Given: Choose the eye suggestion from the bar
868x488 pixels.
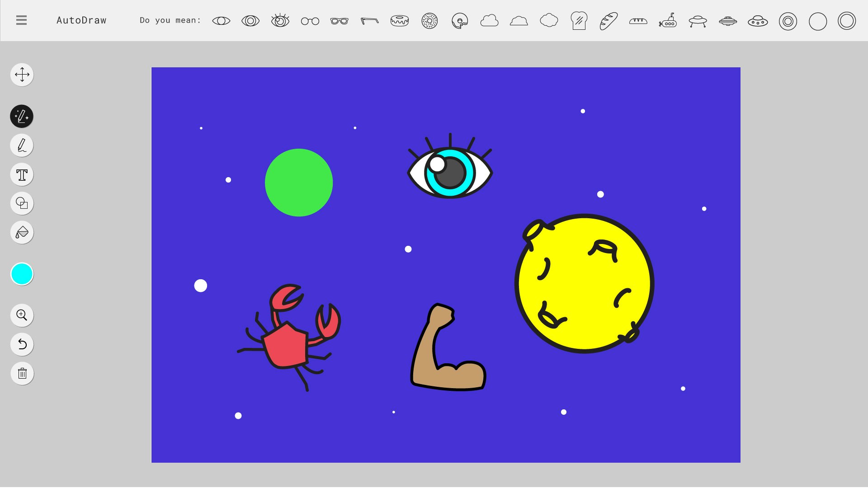Looking at the screenshot, I should pos(221,20).
